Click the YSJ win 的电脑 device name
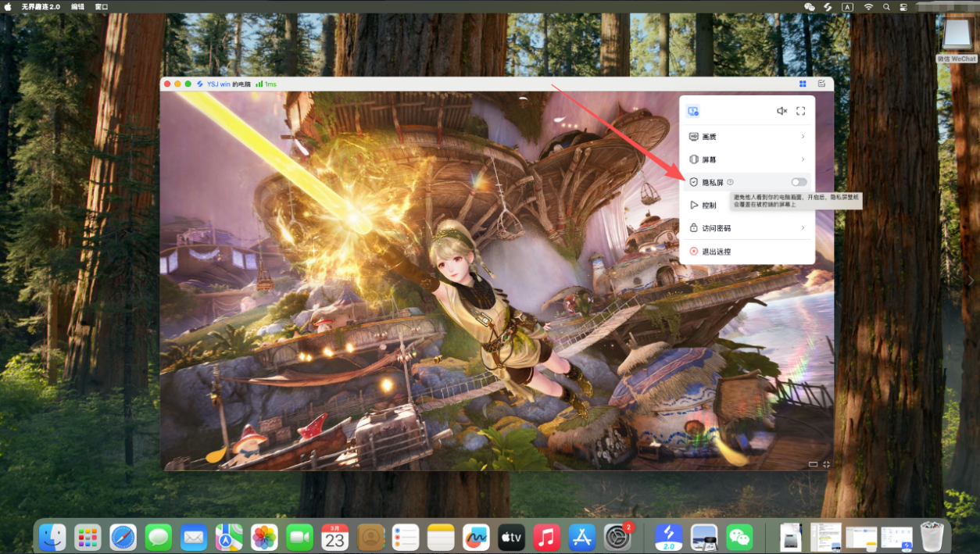The height and width of the screenshot is (554, 980). click(x=228, y=84)
